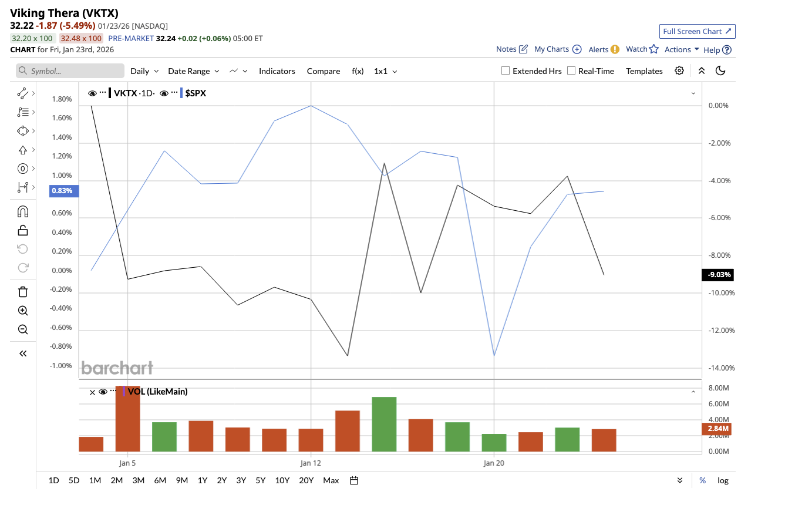Select the 1D time range

click(x=53, y=480)
